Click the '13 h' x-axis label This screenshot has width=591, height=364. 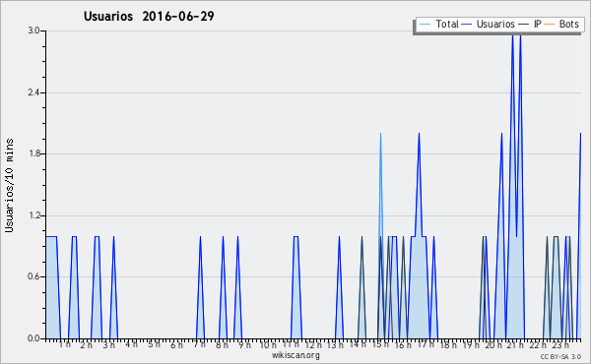(335, 344)
